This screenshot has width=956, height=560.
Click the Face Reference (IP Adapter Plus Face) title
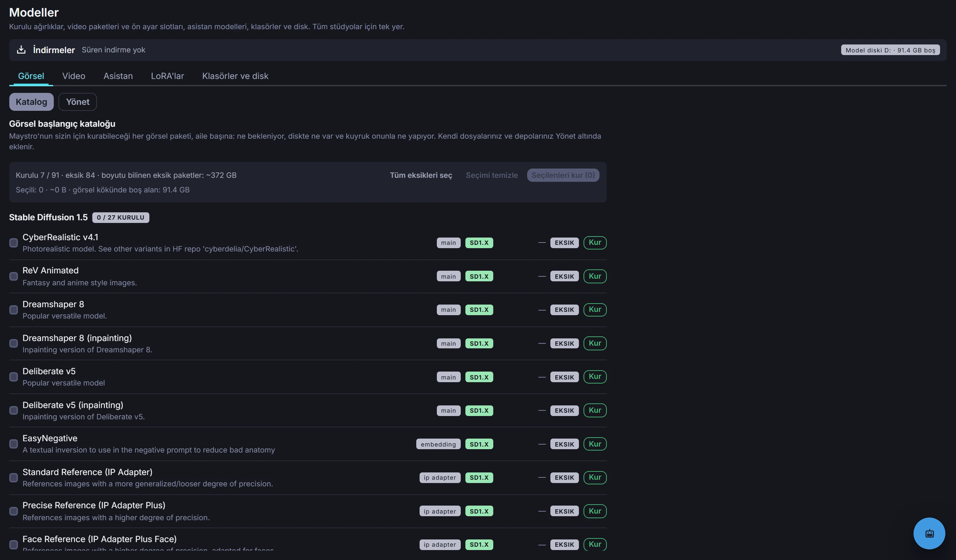click(x=99, y=539)
